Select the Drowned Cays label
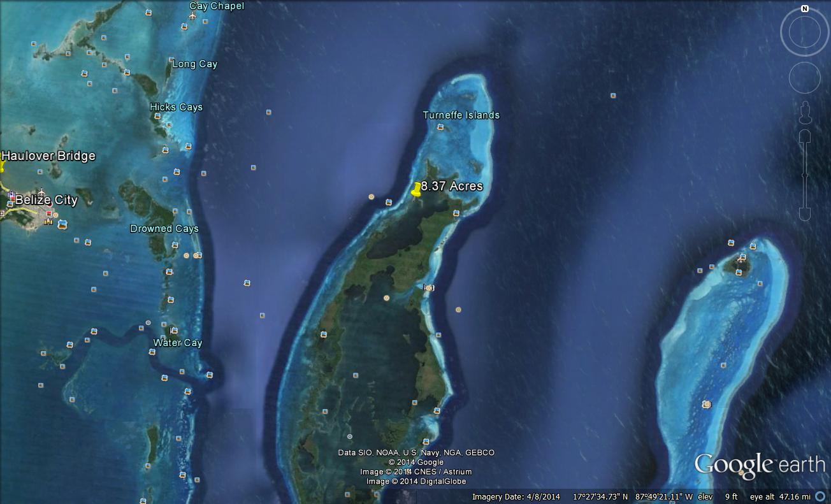Screen dimensions: 831x504 [164, 229]
